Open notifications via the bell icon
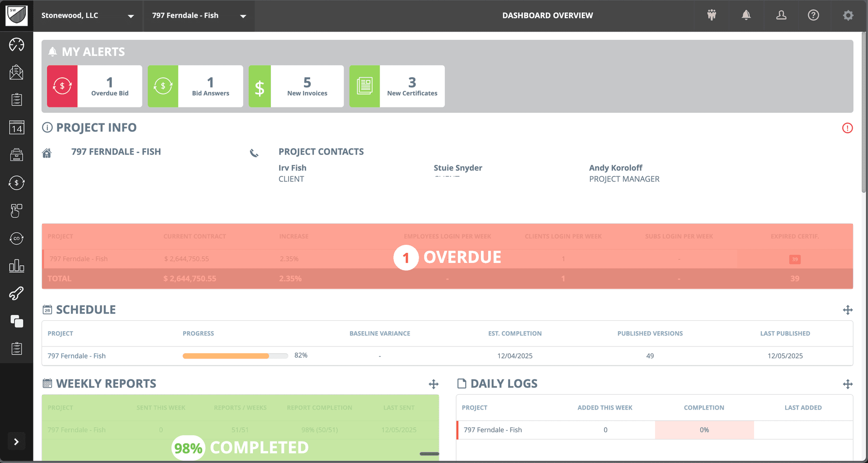The height and width of the screenshot is (463, 868). [x=746, y=15]
